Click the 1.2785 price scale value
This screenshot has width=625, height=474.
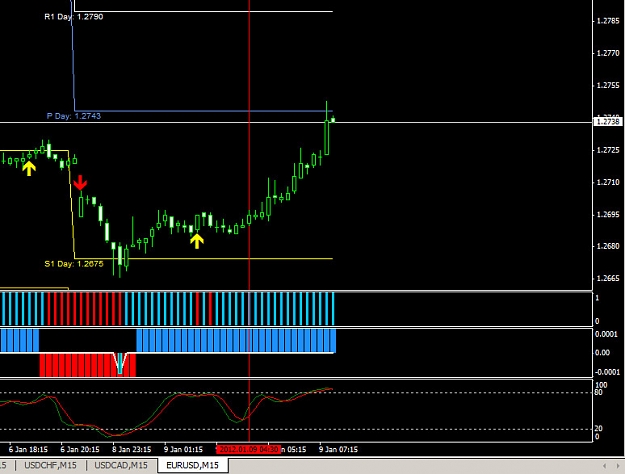point(608,21)
